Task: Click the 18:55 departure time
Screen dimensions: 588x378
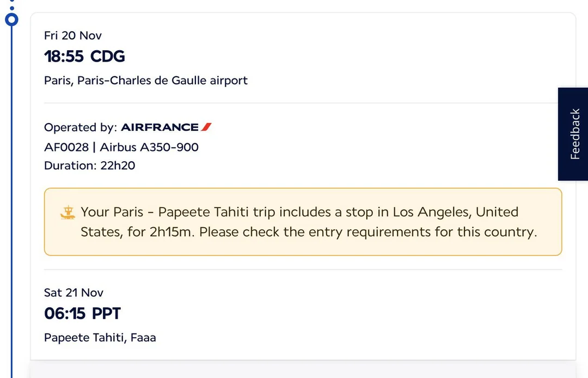Action: point(65,56)
